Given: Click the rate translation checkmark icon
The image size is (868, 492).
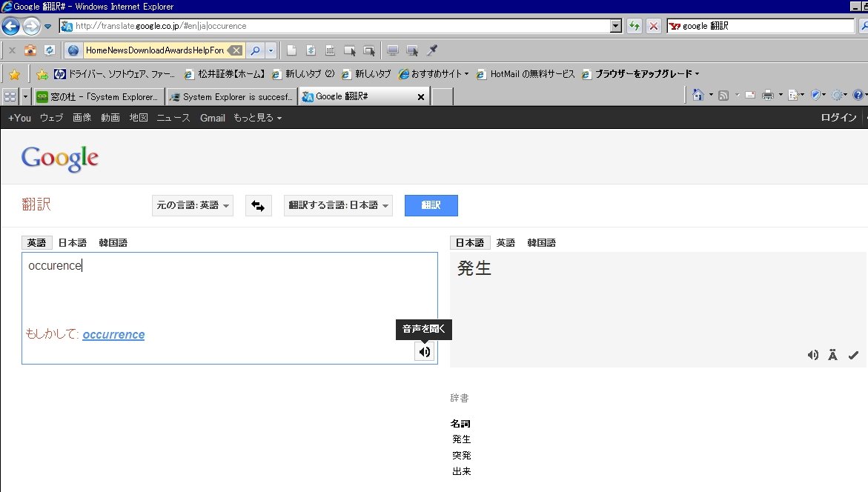Looking at the screenshot, I should point(853,355).
